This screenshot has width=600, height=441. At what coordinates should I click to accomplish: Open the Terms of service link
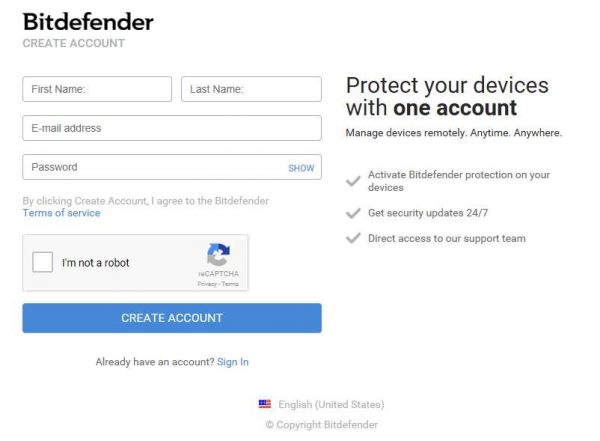(62, 213)
